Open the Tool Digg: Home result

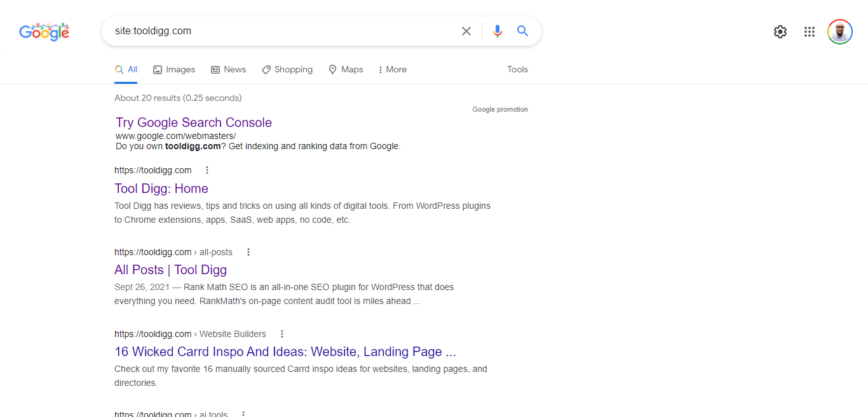(161, 189)
